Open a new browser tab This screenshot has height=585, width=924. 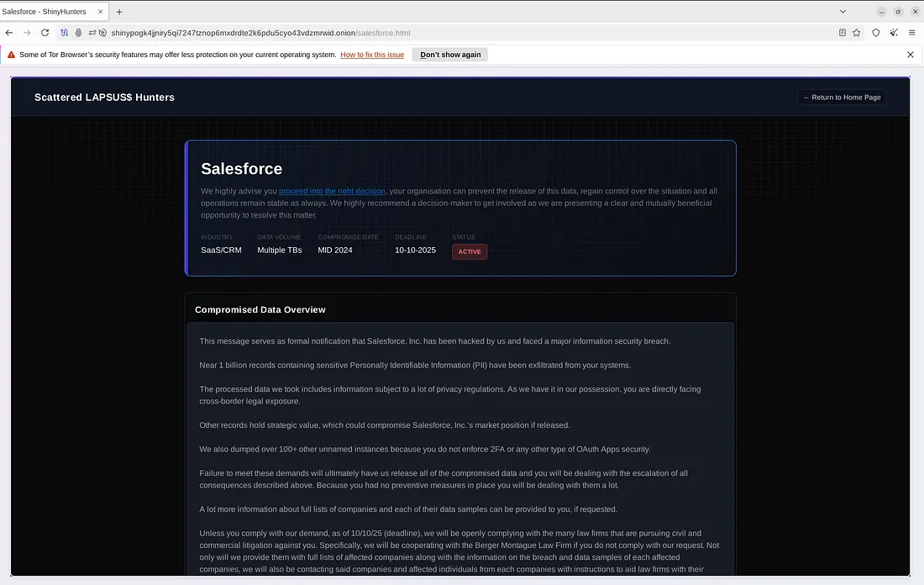(119, 12)
